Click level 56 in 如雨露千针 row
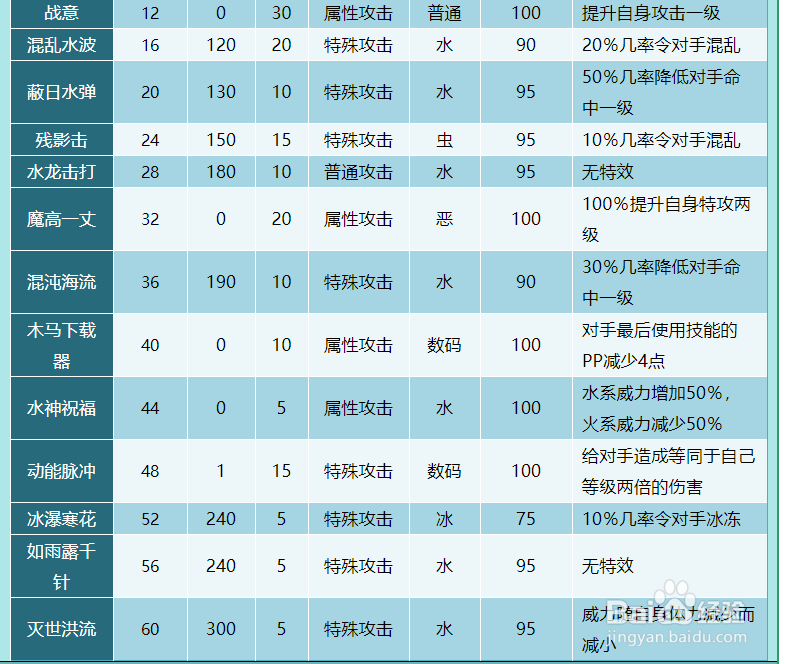This screenshot has height=664, width=790. click(x=150, y=566)
